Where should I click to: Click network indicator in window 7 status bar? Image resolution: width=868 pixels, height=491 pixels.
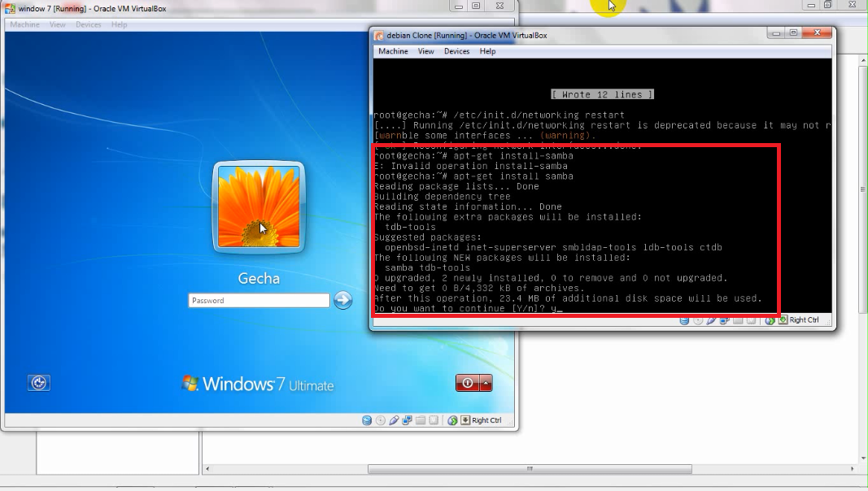tap(407, 420)
